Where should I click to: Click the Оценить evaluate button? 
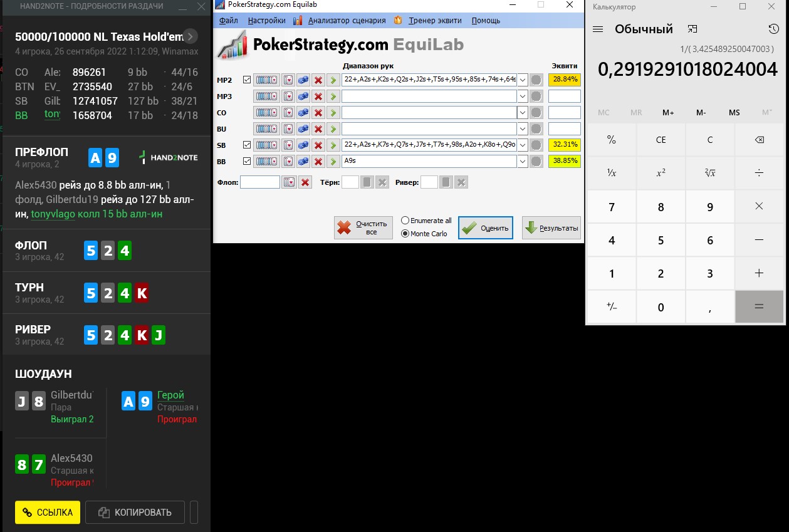[x=486, y=228]
